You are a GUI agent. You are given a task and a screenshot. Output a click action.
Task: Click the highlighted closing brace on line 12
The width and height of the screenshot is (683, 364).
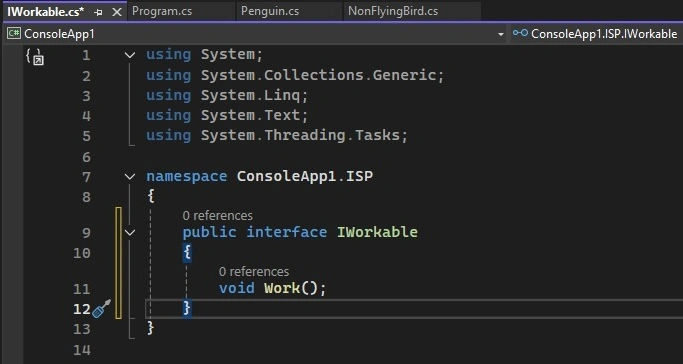pyautogui.click(x=187, y=308)
